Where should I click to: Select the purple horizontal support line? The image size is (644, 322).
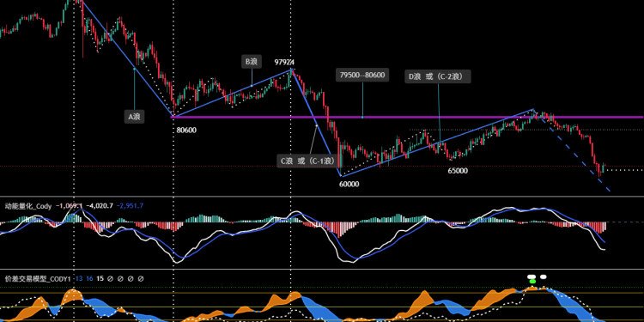tap(407, 117)
